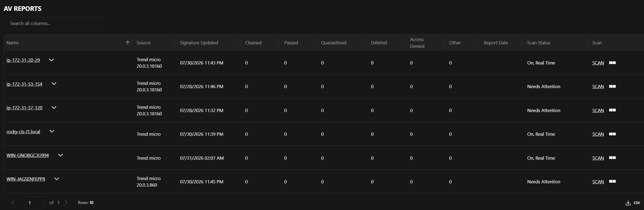The height and width of the screenshot is (210, 644).
Task: Sort by Quarantined column header
Action: (x=334, y=43)
